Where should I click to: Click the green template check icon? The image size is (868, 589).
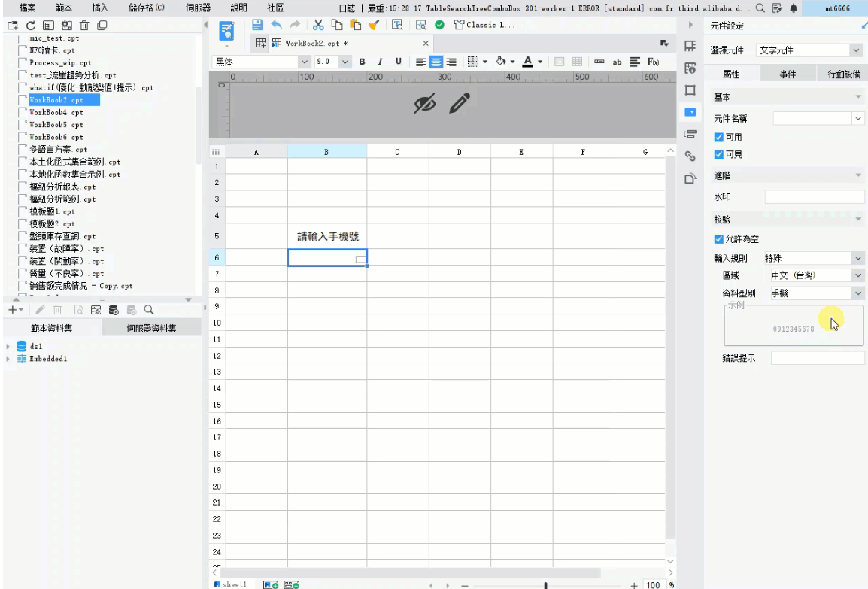click(439, 24)
